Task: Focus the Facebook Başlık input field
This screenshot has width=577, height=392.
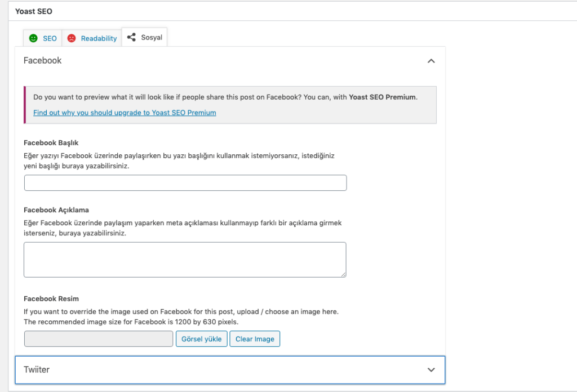Action: pyautogui.click(x=185, y=182)
